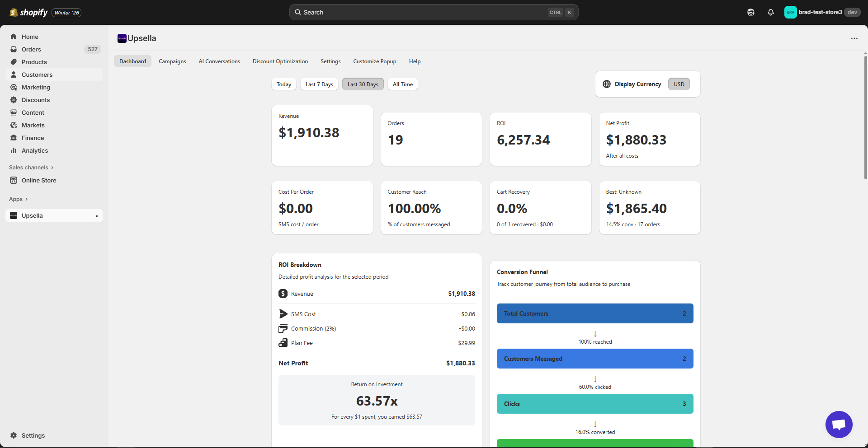Click the Winter '26 edition badge
The height and width of the screenshot is (448, 868).
tap(67, 13)
